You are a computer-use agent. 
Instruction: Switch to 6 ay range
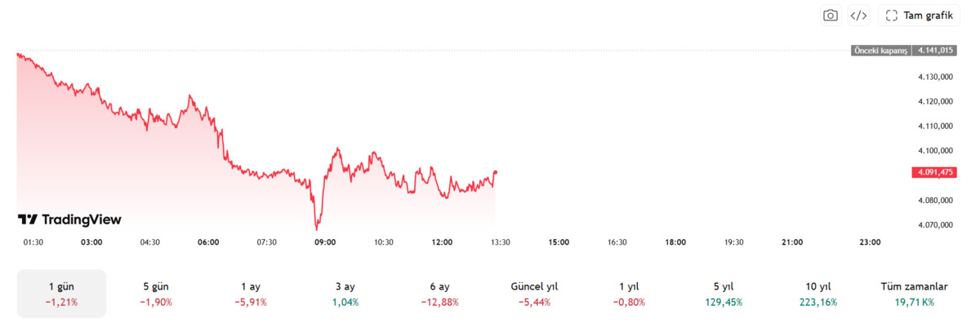pyautogui.click(x=439, y=294)
